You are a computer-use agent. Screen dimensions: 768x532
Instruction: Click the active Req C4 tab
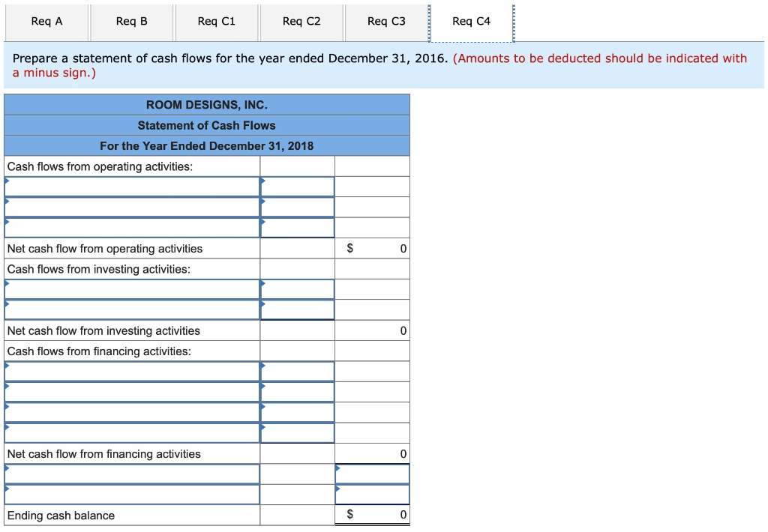click(x=472, y=22)
